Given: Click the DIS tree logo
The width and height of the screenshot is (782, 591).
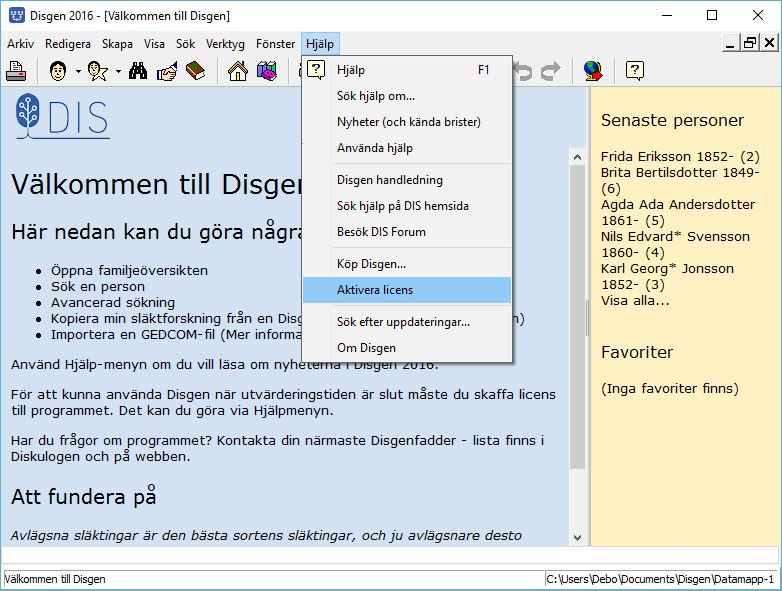Looking at the screenshot, I should click(x=62, y=116).
